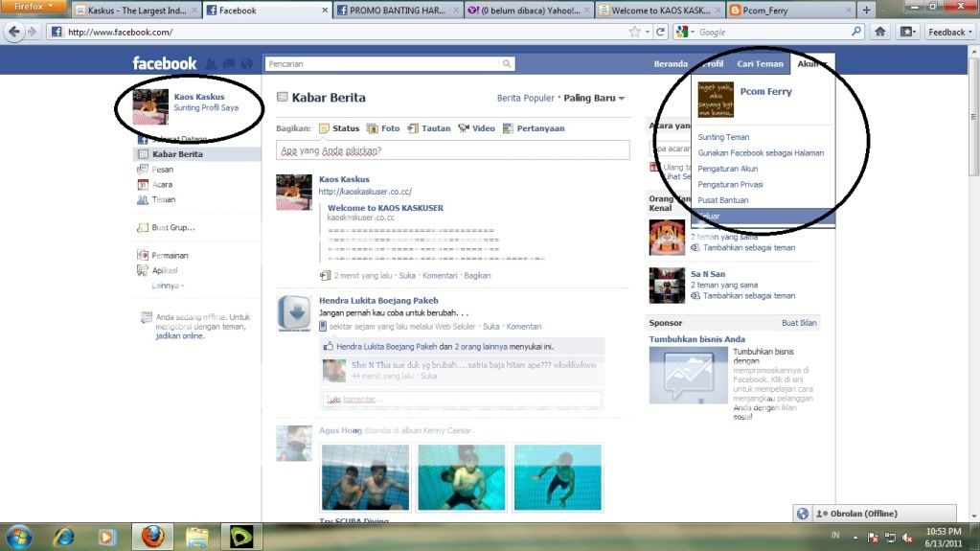Select Foto share option
The image size is (980, 551).
pyautogui.click(x=383, y=128)
